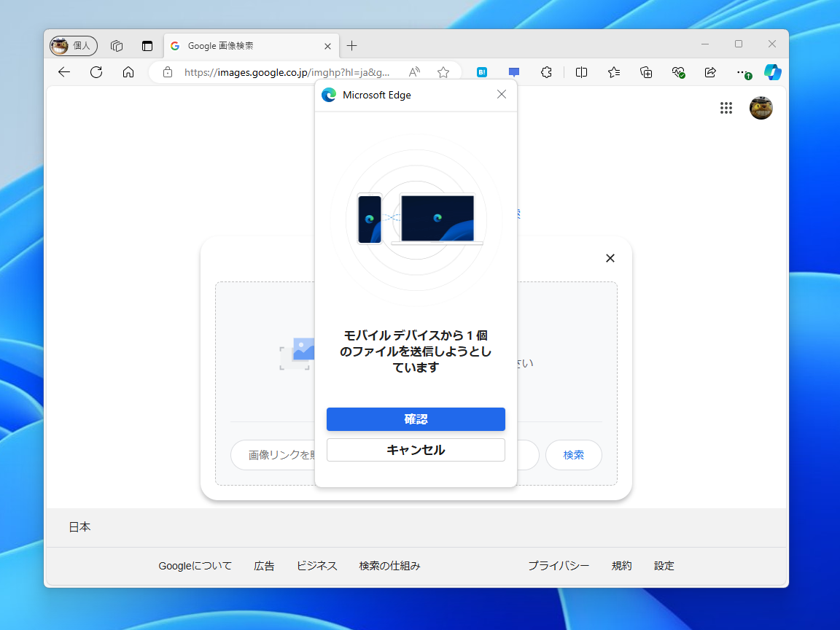
Task: Open the Favorites star icon
Action: click(614, 72)
